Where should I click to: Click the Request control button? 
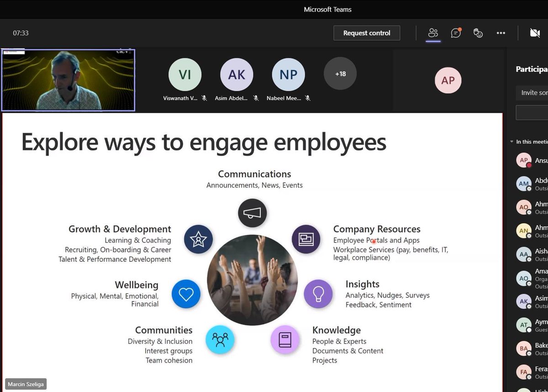(x=367, y=33)
